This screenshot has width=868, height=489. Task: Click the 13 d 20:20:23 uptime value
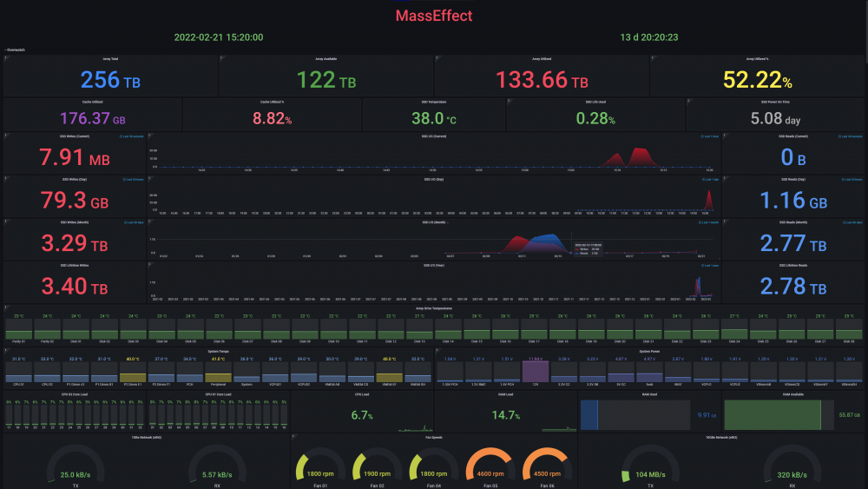648,37
